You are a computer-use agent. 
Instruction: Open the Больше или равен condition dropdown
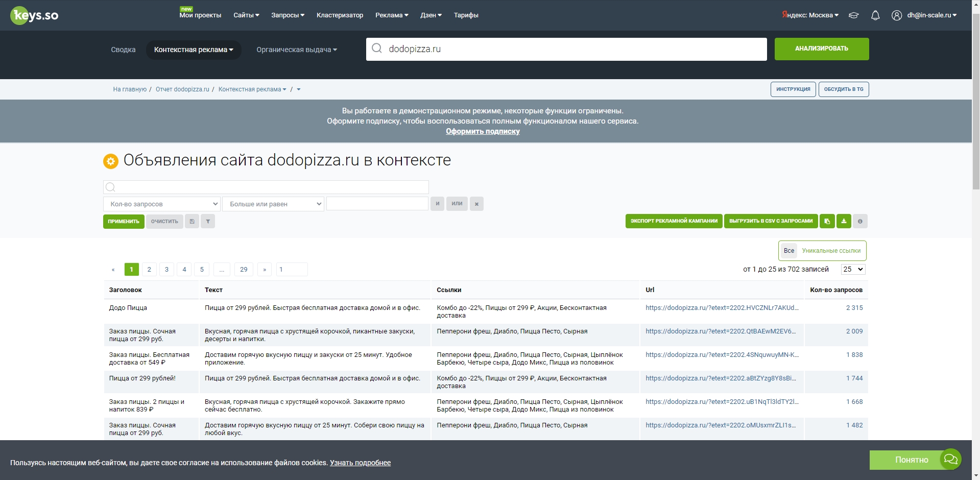pos(273,204)
